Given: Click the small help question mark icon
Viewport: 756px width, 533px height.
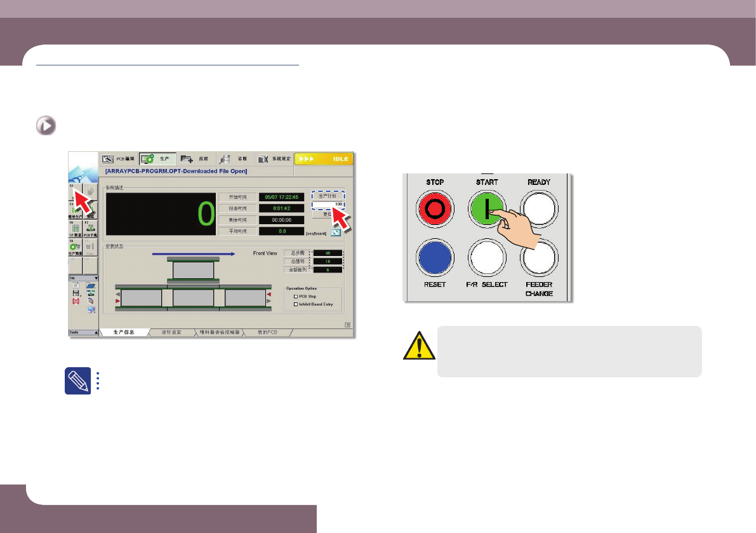Looking at the screenshot, I should (348, 325).
